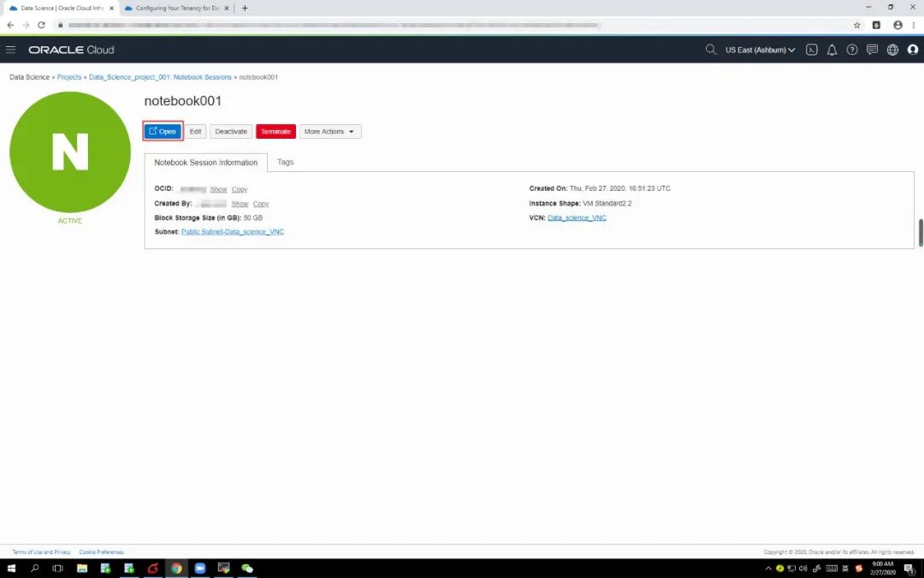Click the red Terminate button
Screen dimensions: 924x578
click(x=275, y=132)
